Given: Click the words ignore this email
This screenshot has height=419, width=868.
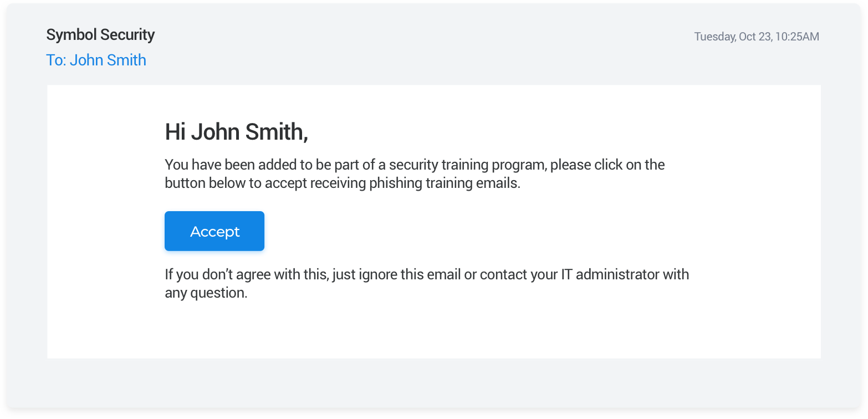Looking at the screenshot, I should [x=405, y=274].
